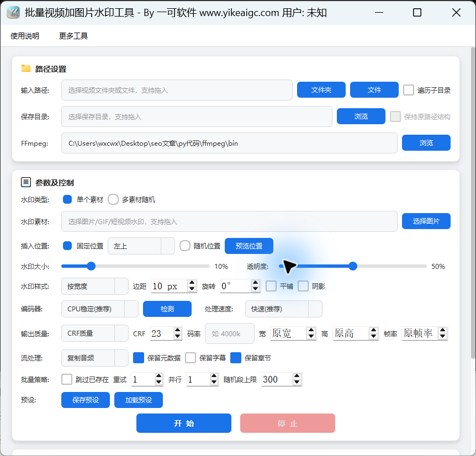Select the 随机位置 radio option
This screenshot has height=456, width=476.
point(185,246)
